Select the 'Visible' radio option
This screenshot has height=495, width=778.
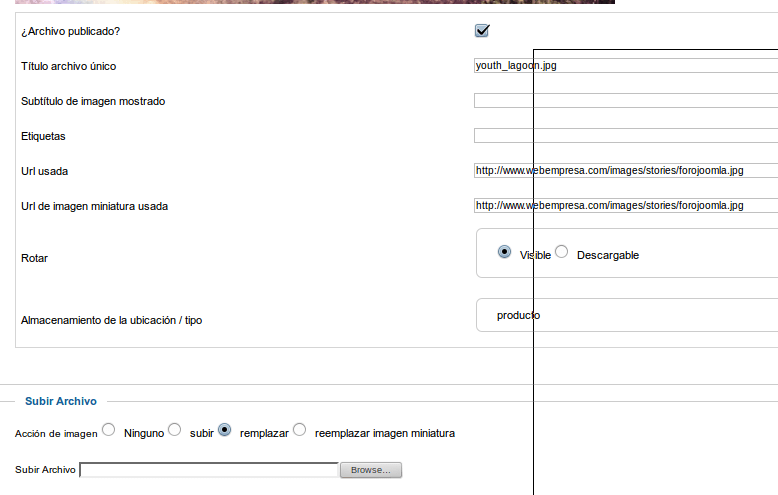(504, 252)
